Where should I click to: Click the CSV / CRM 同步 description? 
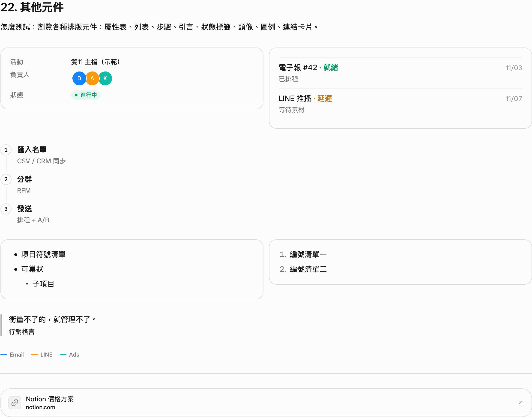click(x=41, y=161)
